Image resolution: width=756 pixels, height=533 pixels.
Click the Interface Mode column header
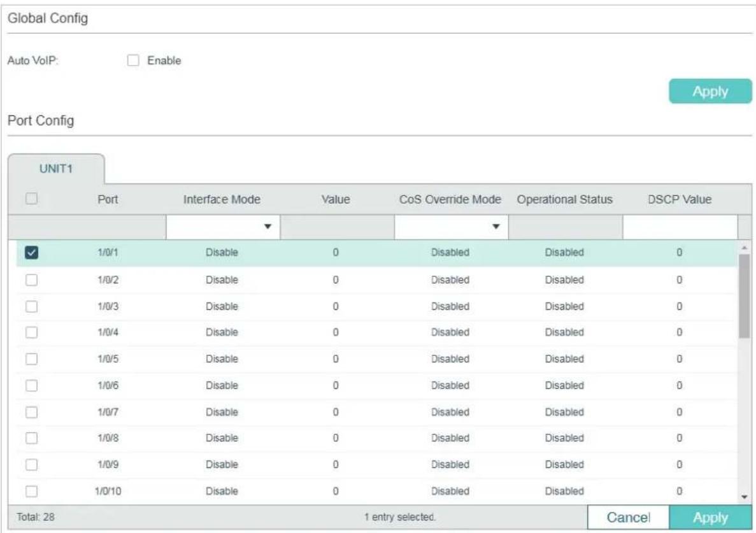[x=222, y=199]
